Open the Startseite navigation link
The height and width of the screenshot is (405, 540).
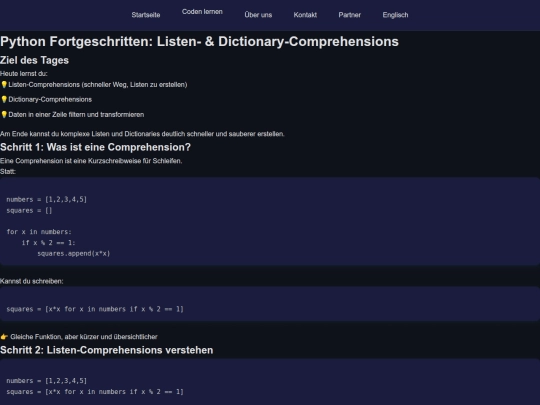pyautogui.click(x=146, y=15)
